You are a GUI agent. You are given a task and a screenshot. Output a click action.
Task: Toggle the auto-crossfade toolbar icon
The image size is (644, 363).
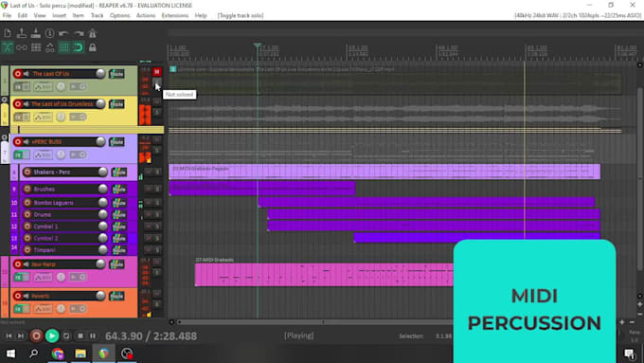[8, 47]
